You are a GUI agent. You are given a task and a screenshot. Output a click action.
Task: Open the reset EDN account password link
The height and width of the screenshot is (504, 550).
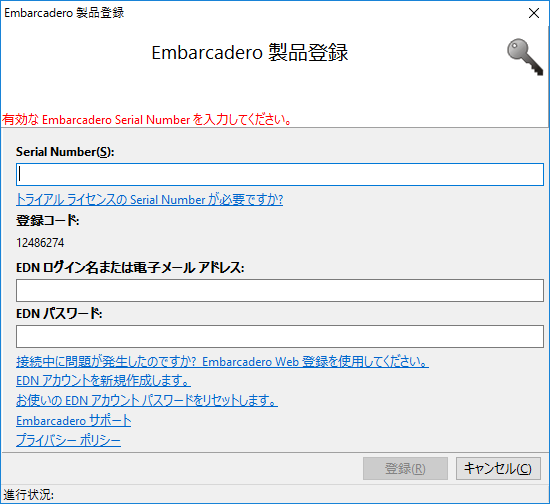(x=147, y=400)
